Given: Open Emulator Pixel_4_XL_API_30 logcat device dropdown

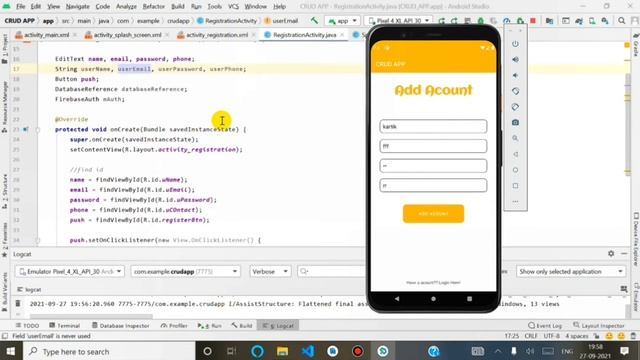Looking at the screenshot, I should (x=70, y=271).
